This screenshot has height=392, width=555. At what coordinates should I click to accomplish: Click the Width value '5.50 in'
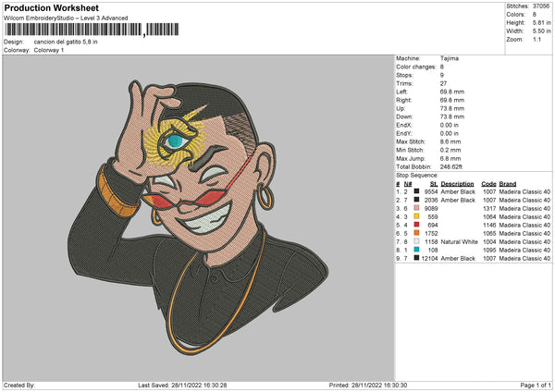pos(541,31)
